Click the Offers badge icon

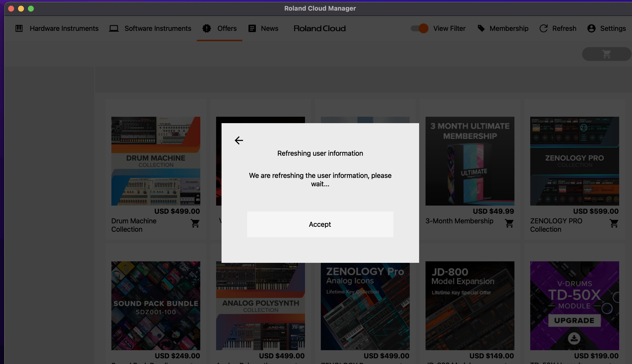pyautogui.click(x=207, y=28)
